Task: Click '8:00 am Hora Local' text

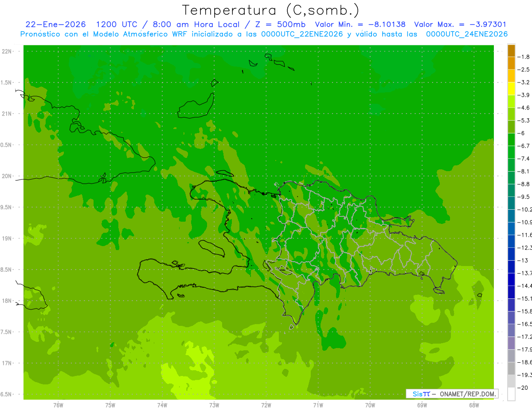Action: coord(196,24)
